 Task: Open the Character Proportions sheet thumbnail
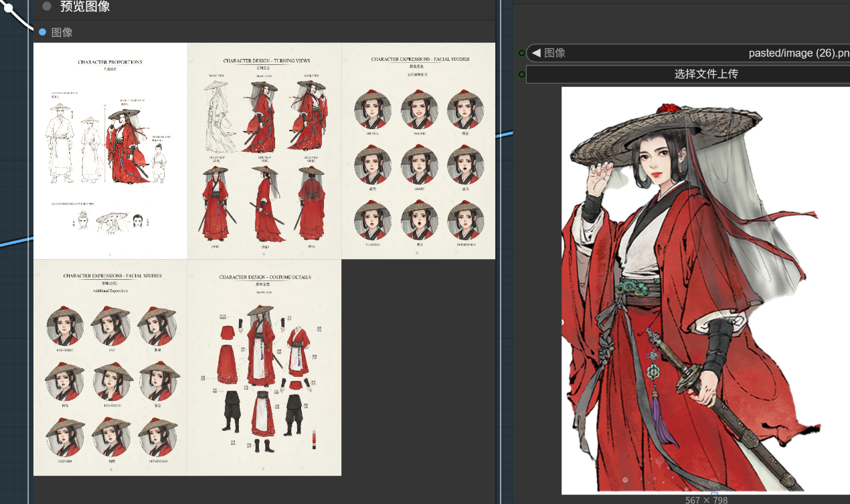click(x=110, y=151)
